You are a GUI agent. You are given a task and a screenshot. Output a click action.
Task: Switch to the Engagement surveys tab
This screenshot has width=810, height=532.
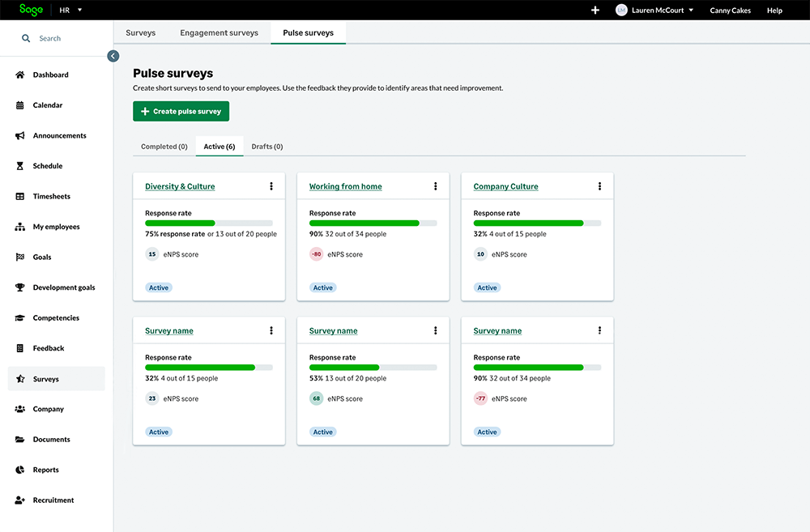click(x=219, y=33)
